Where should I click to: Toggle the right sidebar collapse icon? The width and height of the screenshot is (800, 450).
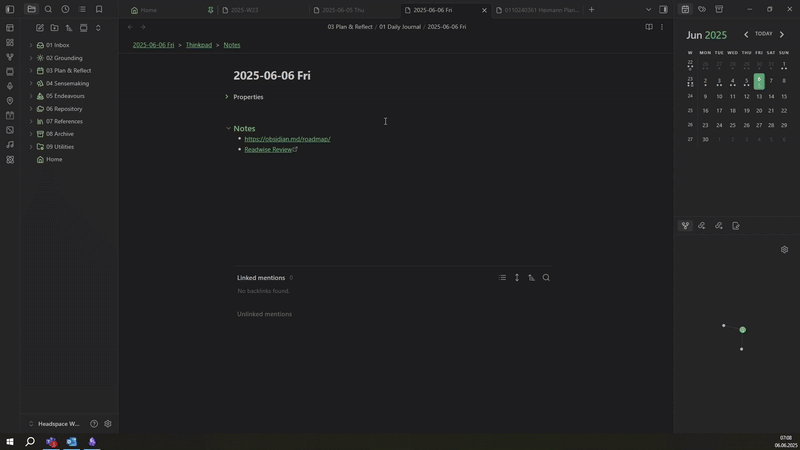point(663,10)
